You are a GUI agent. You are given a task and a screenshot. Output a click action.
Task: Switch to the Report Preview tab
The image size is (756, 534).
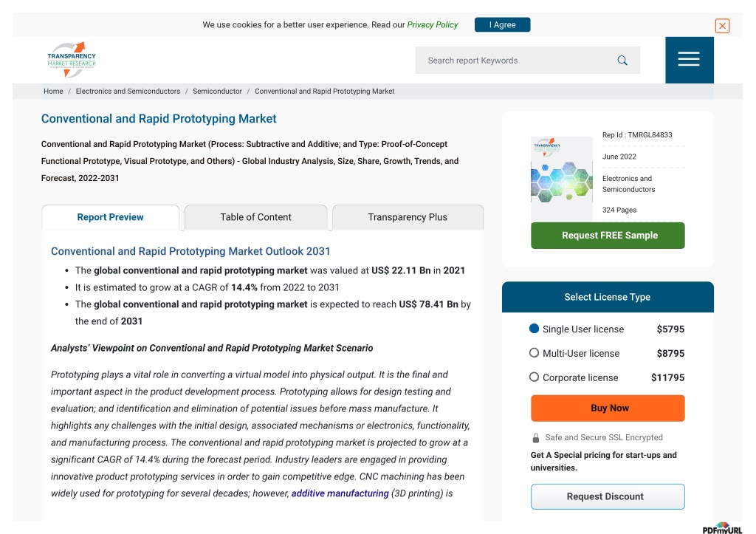click(x=111, y=217)
